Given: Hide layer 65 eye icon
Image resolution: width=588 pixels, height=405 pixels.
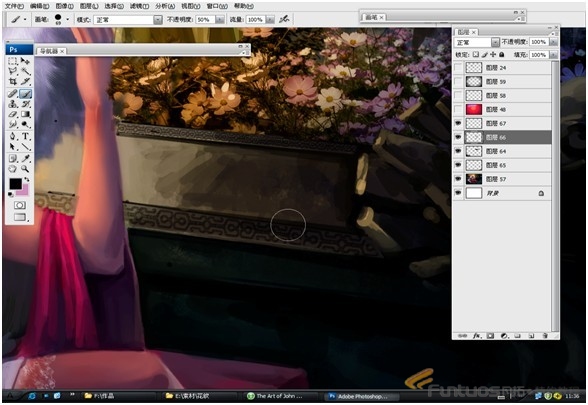Looking at the screenshot, I should pos(458,165).
